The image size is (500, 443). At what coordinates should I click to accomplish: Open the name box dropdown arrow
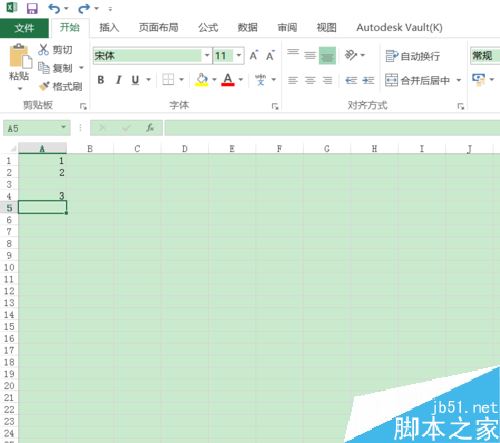[63, 128]
